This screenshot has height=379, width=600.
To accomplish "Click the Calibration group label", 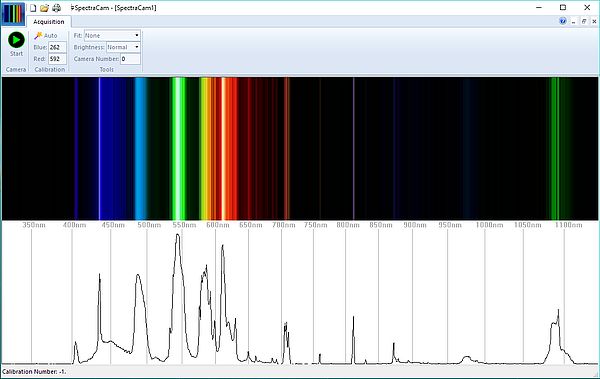I will [x=50, y=69].
